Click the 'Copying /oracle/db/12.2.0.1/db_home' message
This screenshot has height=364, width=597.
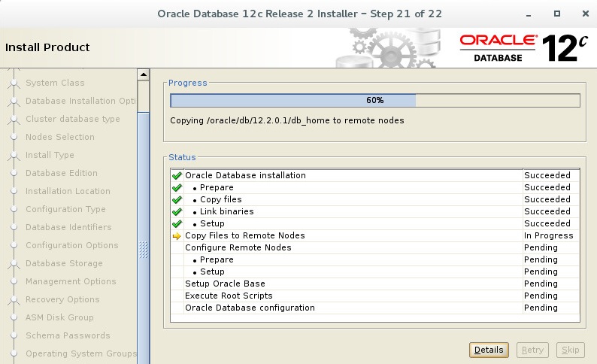287,120
